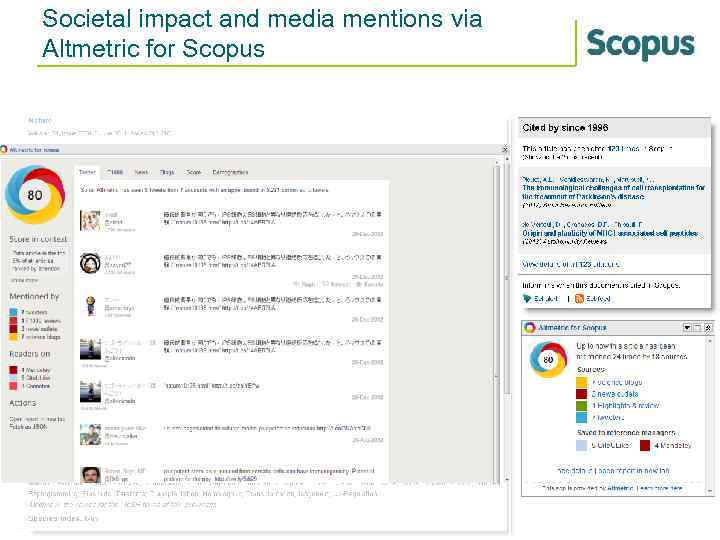Switch to the Blogs tab in the Altmetric popup

(167, 172)
